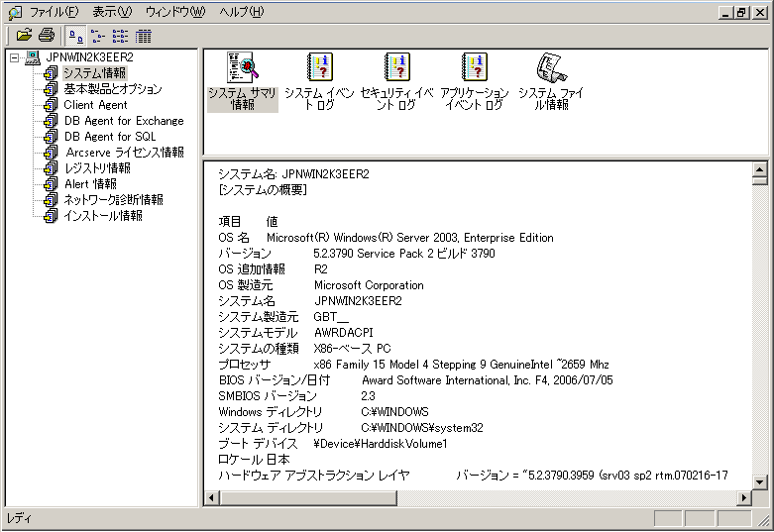Screen dimensions: 774x532
Task: Click icon beside ネットワーク診断情報 node
Action: (51, 200)
